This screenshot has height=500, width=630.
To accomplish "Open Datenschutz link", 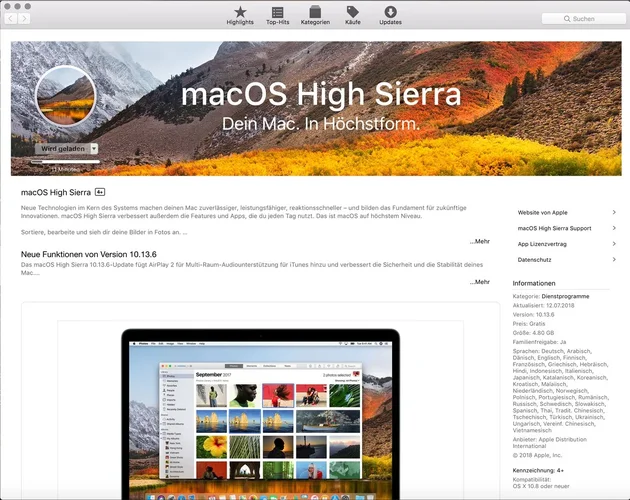I will pos(534,260).
